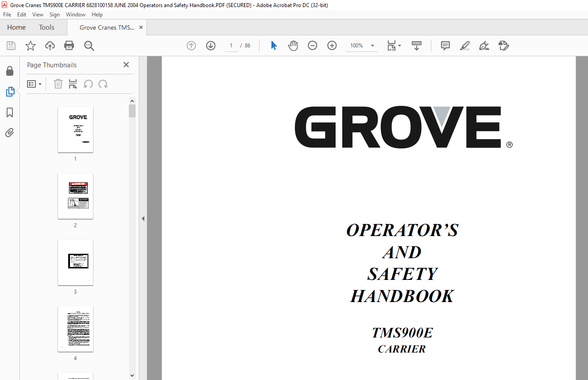Select page 4 thumbnail
This screenshot has height=380, width=588.
click(75, 329)
